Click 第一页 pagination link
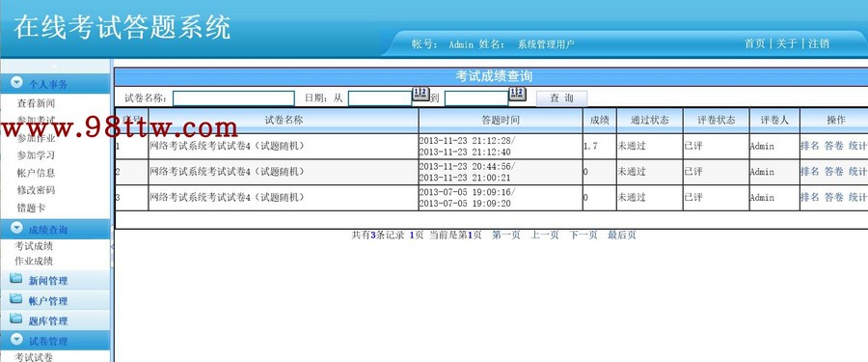868x362 pixels. pos(506,235)
